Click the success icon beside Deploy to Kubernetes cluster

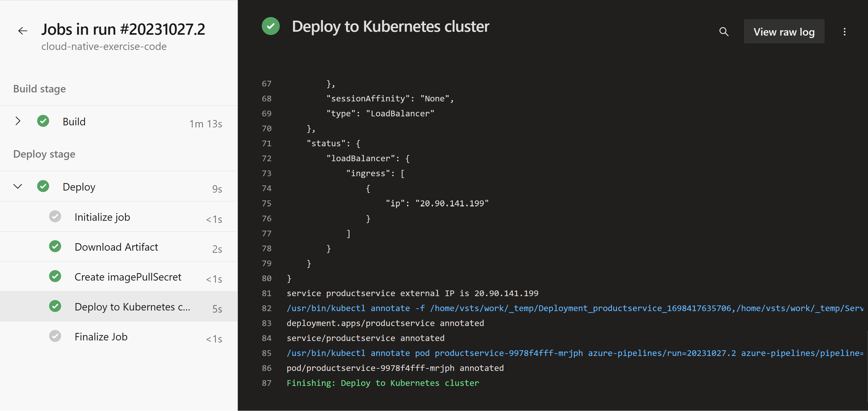(x=270, y=26)
